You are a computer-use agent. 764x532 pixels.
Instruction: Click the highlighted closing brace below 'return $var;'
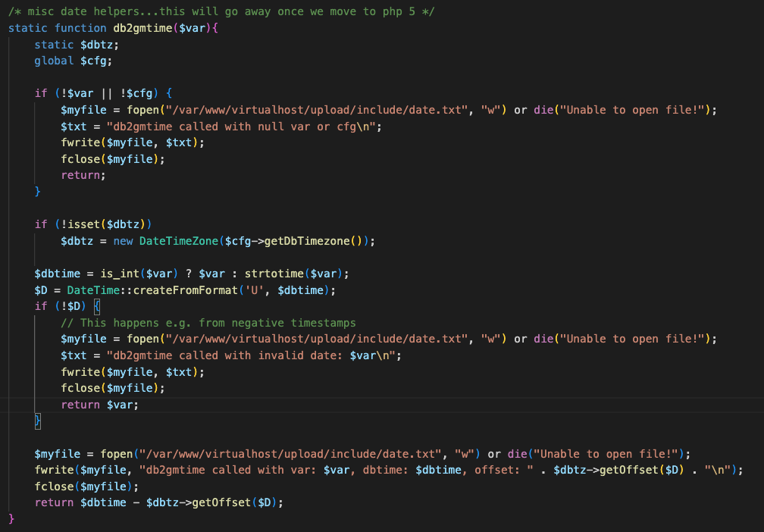click(x=38, y=421)
